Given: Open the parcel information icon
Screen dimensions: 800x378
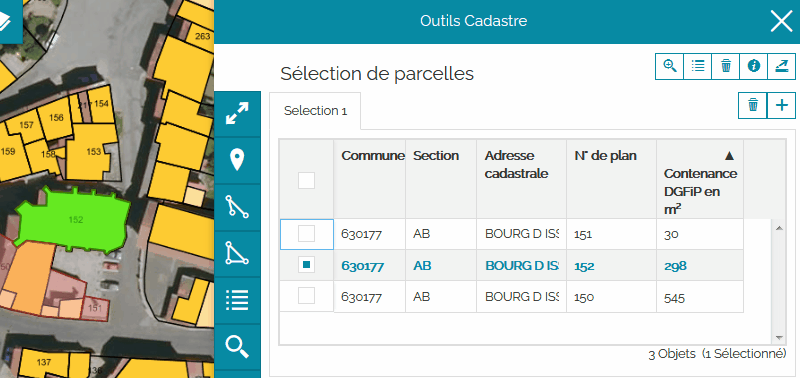Looking at the screenshot, I should (x=754, y=66).
